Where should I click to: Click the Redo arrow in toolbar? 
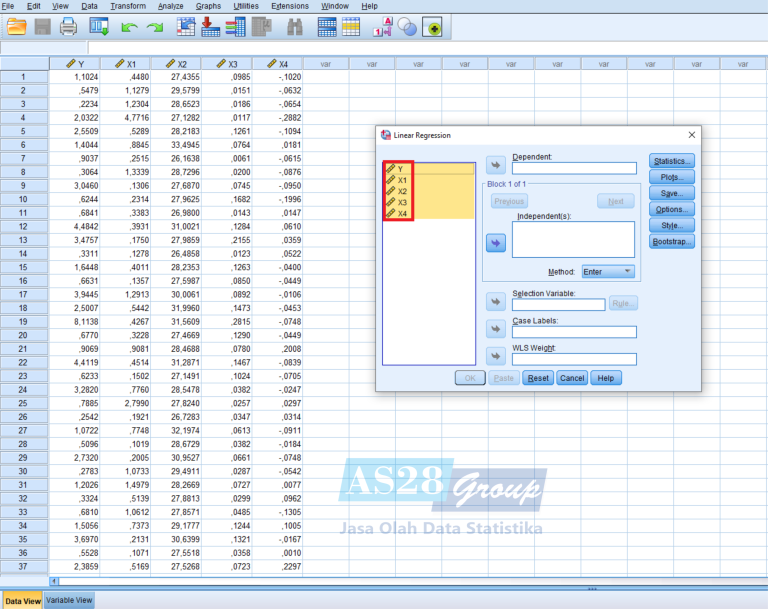tap(155, 28)
